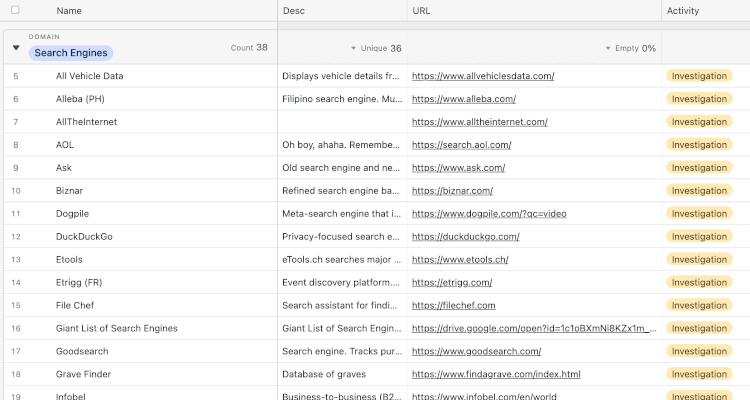Click Investigation tag in DuckDuckGo row
The image size is (750, 400).
(x=699, y=236)
